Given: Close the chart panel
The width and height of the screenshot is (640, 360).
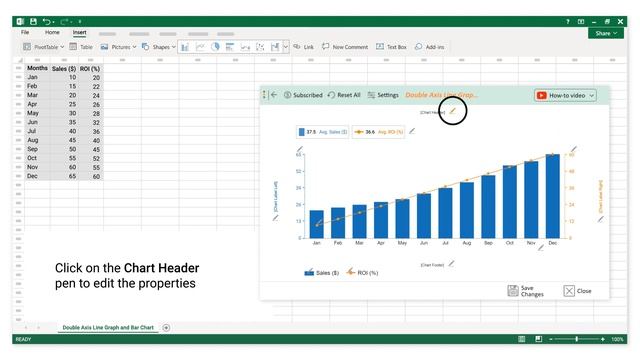Looking at the screenshot, I should pyautogui.click(x=577, y=291).
